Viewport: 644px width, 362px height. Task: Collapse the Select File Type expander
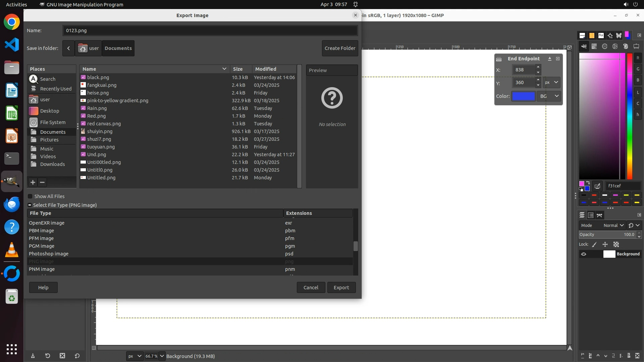click(x=30, y=205)
